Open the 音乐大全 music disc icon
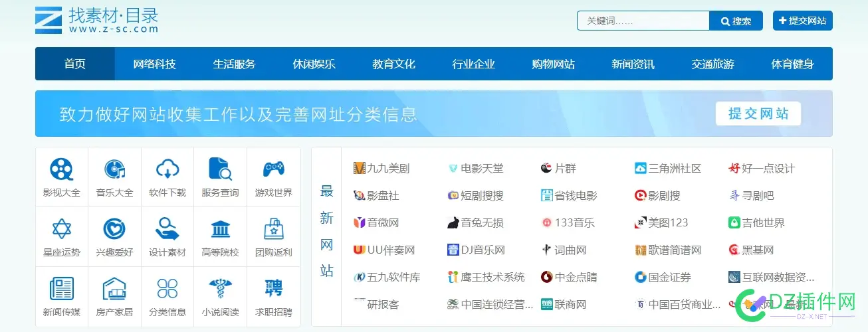Screen dimensions: 868x332 click(114, 169)
